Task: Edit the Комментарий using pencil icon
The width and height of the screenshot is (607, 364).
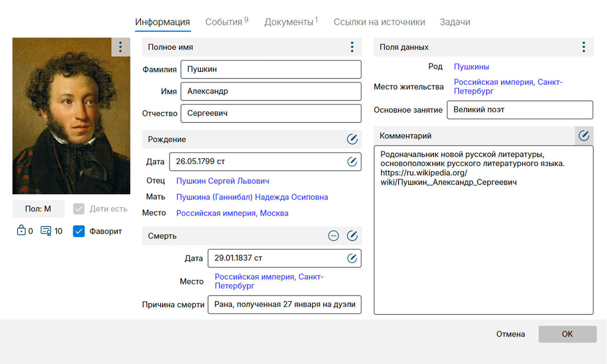Action: point(583,136)
